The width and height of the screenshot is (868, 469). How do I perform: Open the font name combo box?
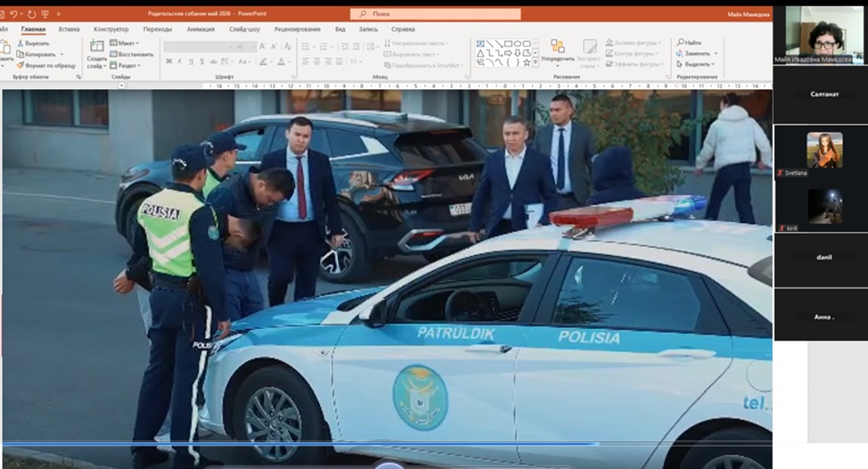pos(198,47)
